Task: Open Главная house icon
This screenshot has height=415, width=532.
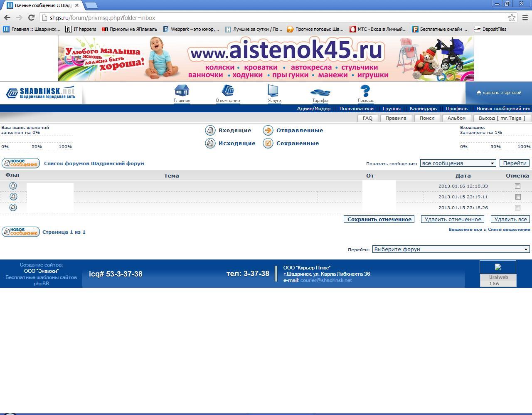Action: (182, 91)
